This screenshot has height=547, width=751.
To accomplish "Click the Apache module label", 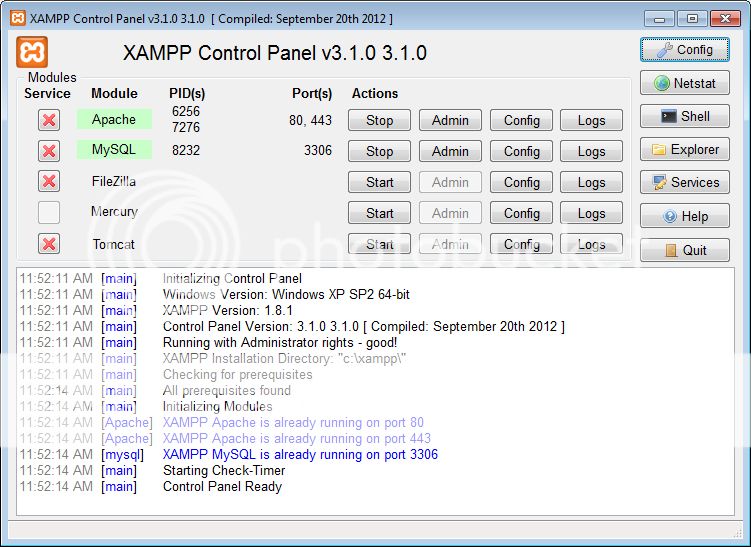I will [x=114, y=119].
